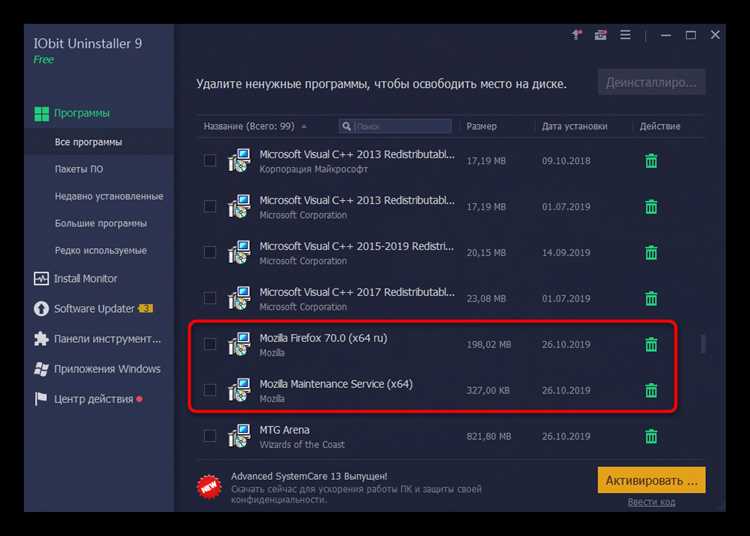Open Редко используемые section

pyautogui.click(x=100, y=251)
